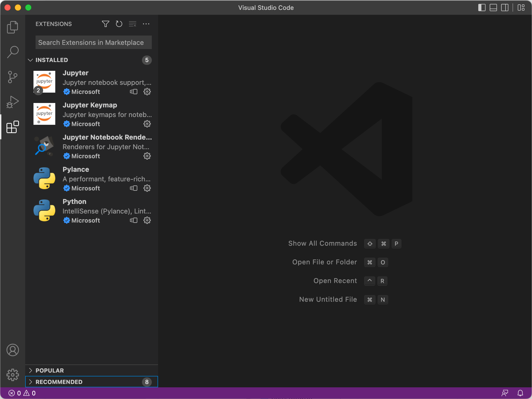The width and height of the screenshot is (532, 399).
Task: Open the Source Control view
Action: click(12, 77)
